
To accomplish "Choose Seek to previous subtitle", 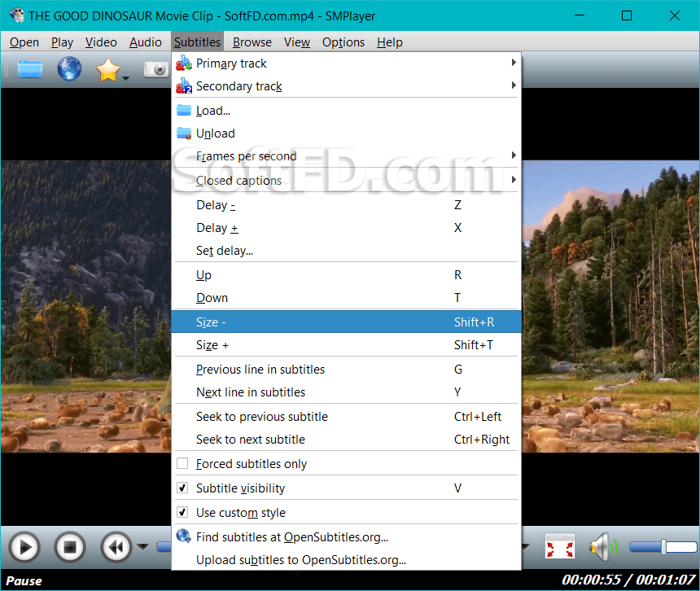I will [x=347, y=417].
